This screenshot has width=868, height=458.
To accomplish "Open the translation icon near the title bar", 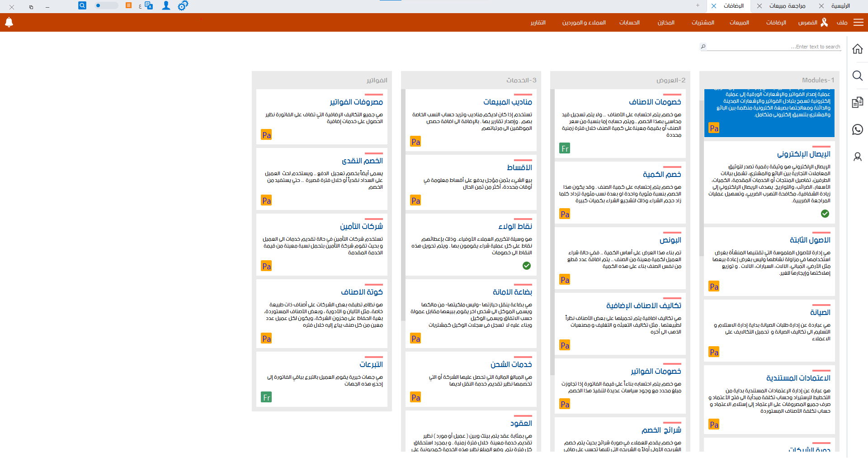I will click(149, 6).
